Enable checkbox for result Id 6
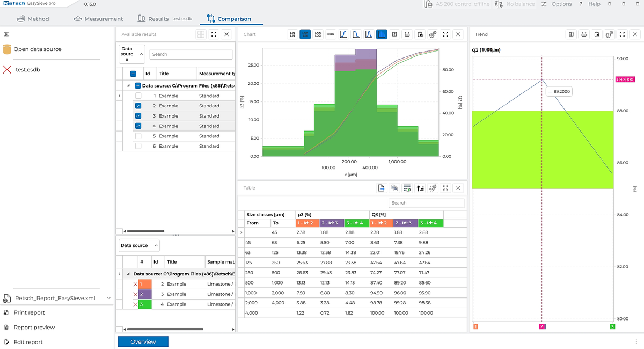Screen dimensions: 644x349 (138, 146)
